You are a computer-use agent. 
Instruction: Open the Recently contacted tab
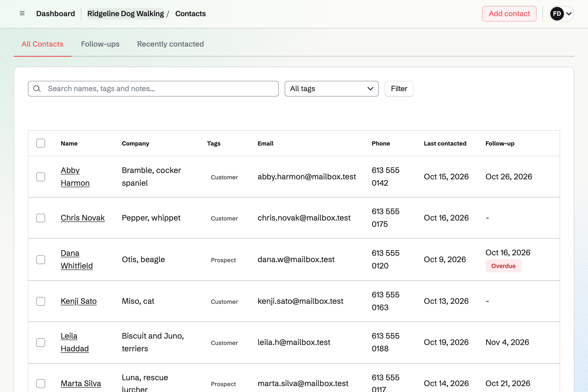click(x=171, y=44)
